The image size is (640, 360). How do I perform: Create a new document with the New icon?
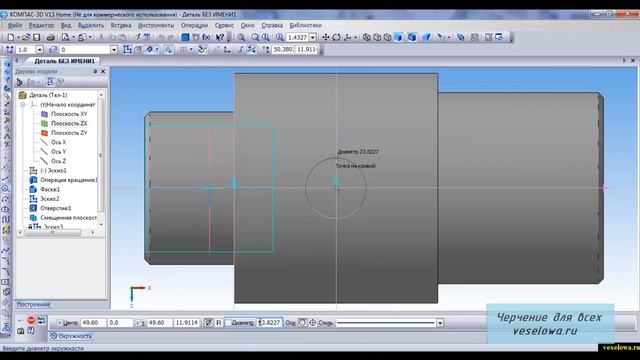point(11,37)
